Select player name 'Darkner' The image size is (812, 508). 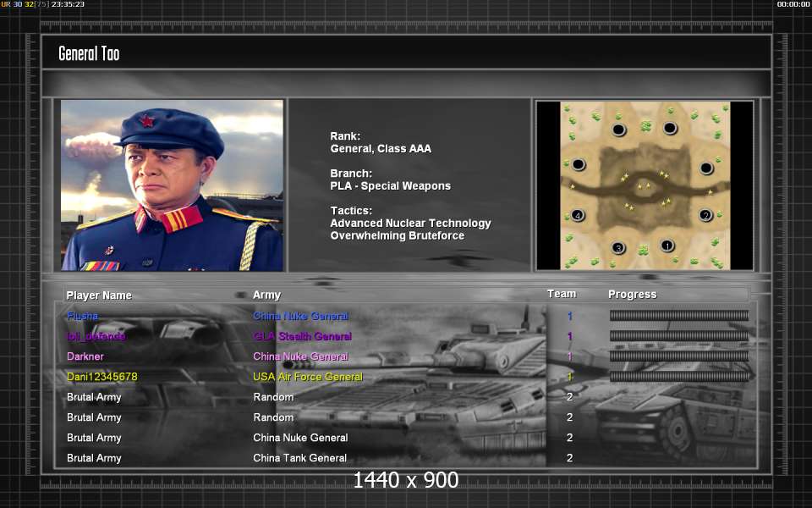tap(85, 356)
